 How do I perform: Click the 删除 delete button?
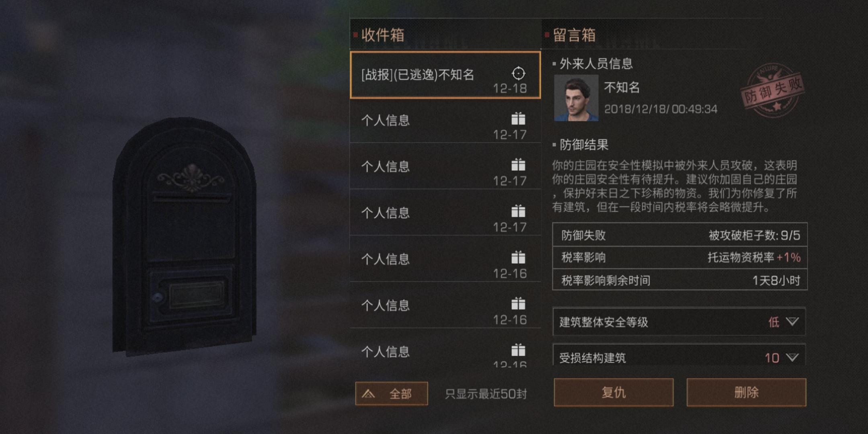pos(746,392)
